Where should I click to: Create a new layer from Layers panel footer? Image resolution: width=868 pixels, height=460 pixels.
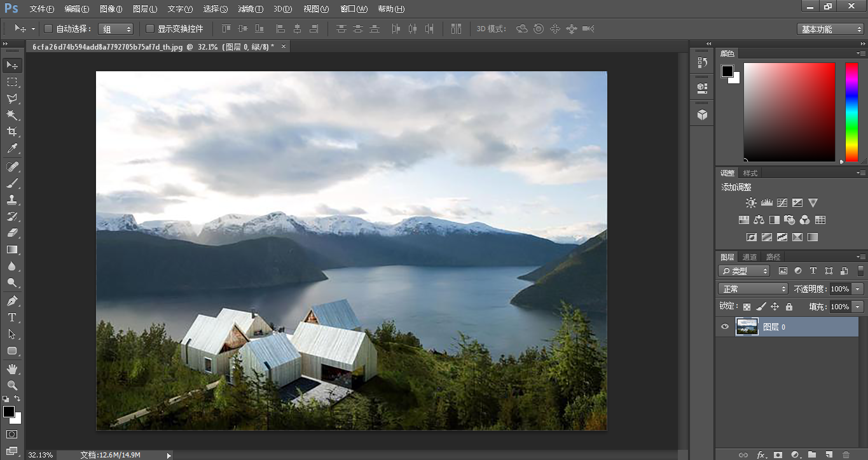tap(829, 454)
